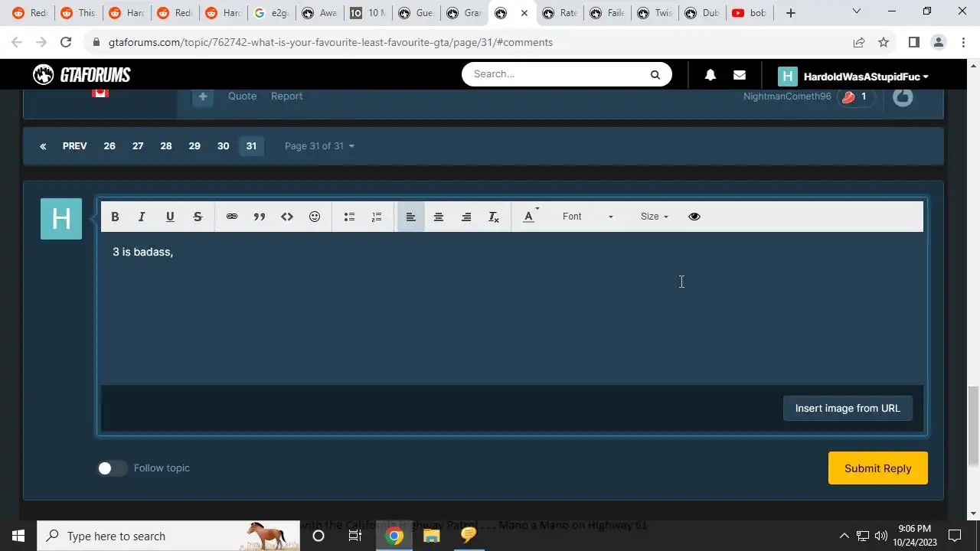Toggle editor preview eye icon
Image resolution: width=980 pixels, height=551 pixels.
pos(694,217)
